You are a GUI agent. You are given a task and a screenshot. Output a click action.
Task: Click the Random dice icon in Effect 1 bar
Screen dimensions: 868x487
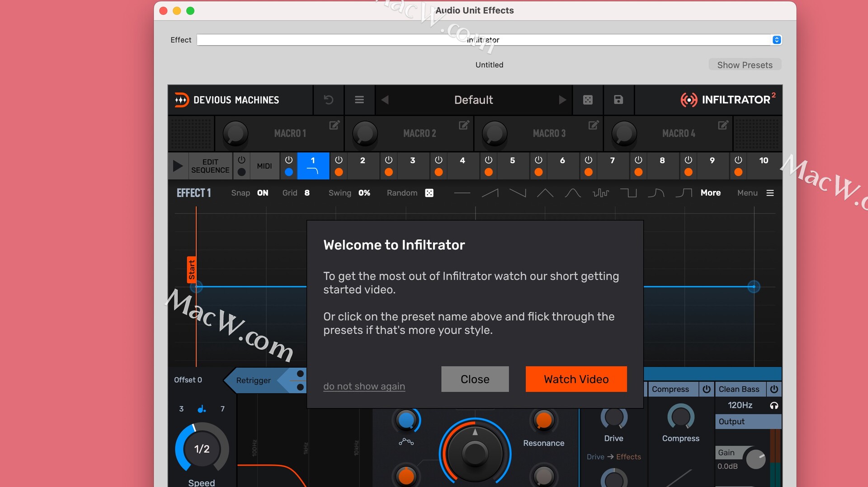(x=429, y=193)
